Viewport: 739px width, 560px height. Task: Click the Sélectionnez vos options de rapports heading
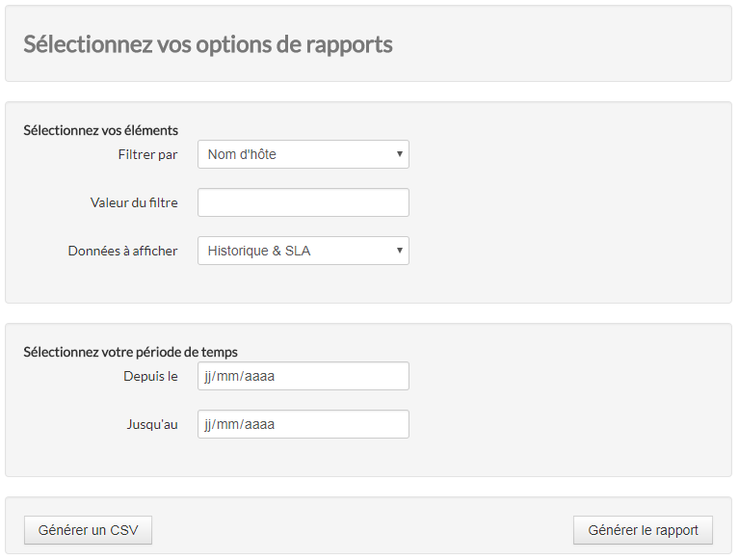[x=207, y=44]
